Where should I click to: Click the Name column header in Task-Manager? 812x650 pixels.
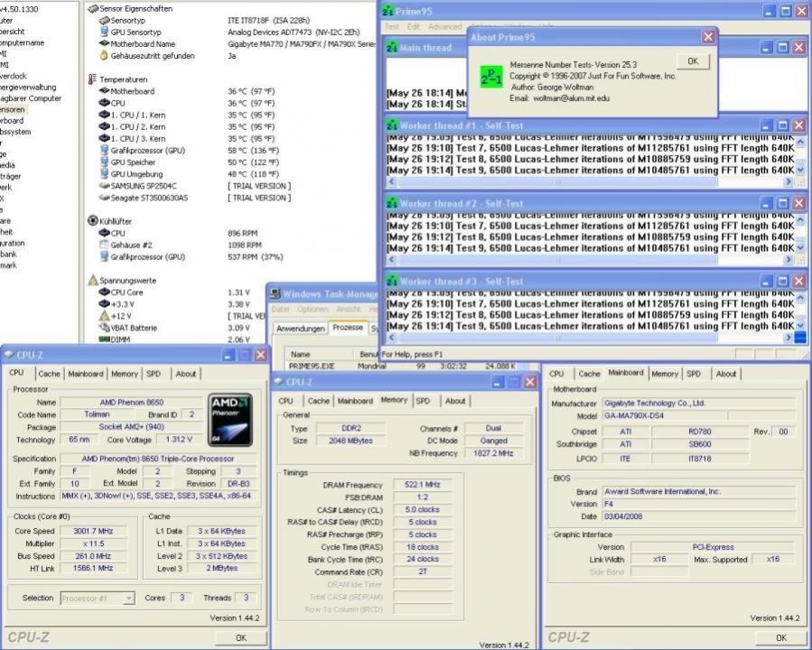pyautogui.click(x=301, y=355)
